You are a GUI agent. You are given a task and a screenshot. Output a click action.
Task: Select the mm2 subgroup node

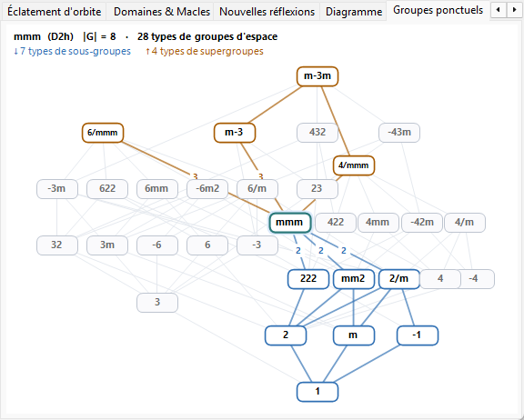354,278
